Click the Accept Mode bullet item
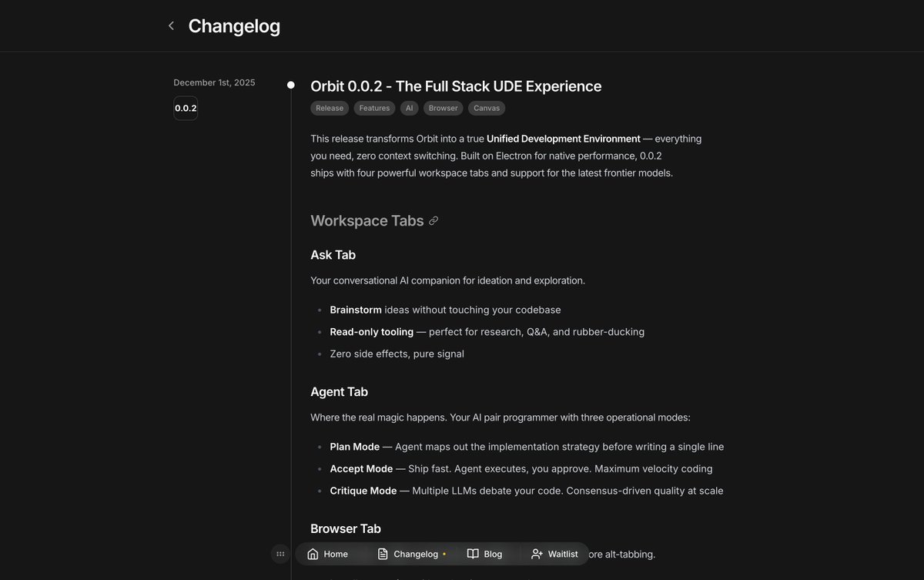 [x=521, y=468]
